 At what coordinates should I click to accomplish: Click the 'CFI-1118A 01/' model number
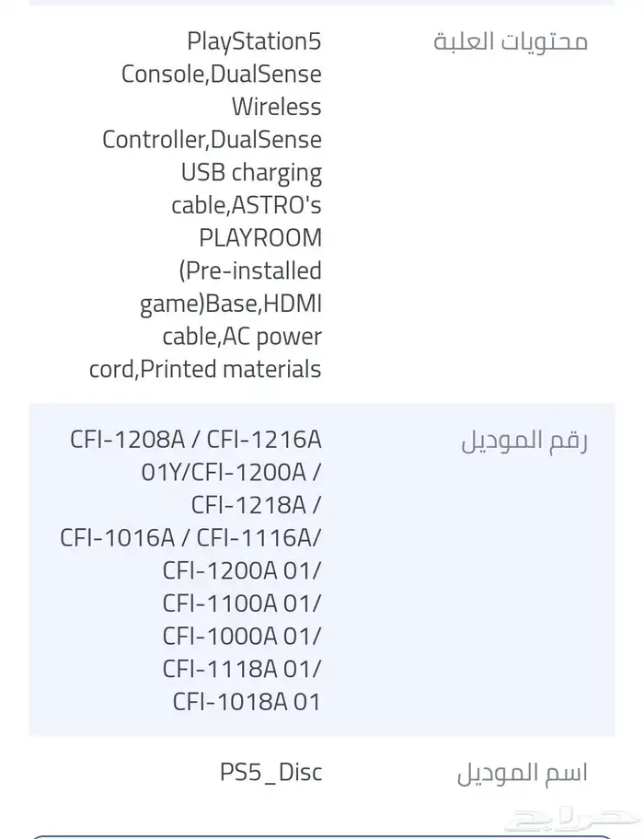tap(243, 669)
